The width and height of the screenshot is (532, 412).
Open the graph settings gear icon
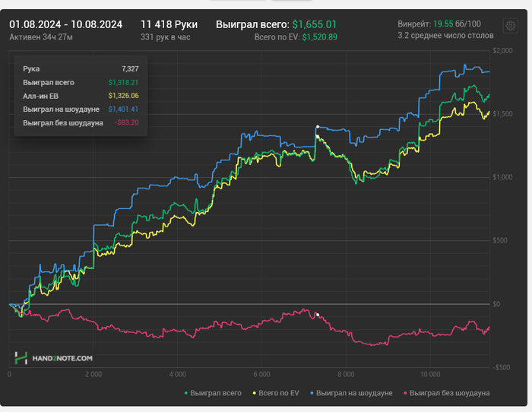click(x=510, y=26)
